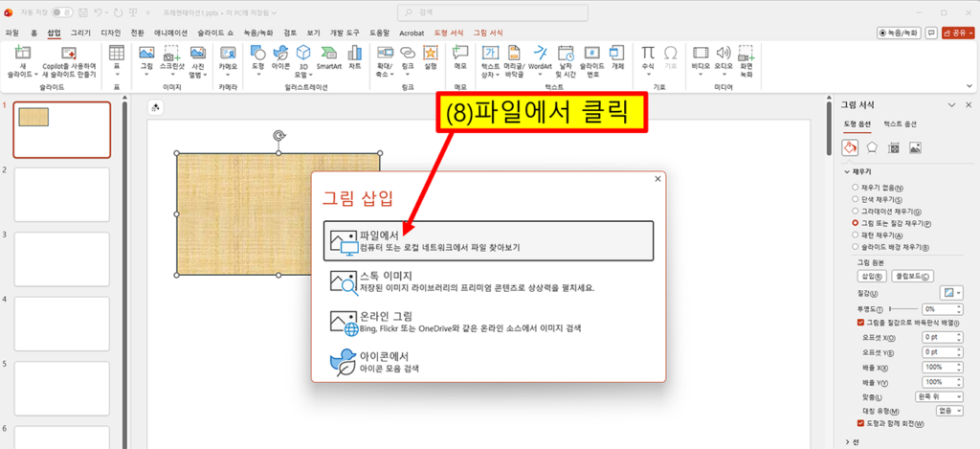The height and width of the screenshot is (449, 980).
Task: Click the 개체 (Object) icon
Action: 617,53
